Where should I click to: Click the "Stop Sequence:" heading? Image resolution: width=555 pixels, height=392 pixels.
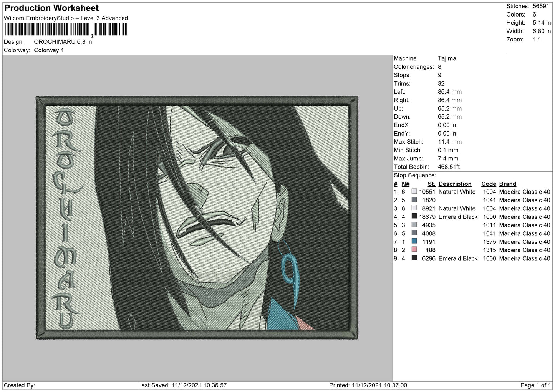point(415,175)
